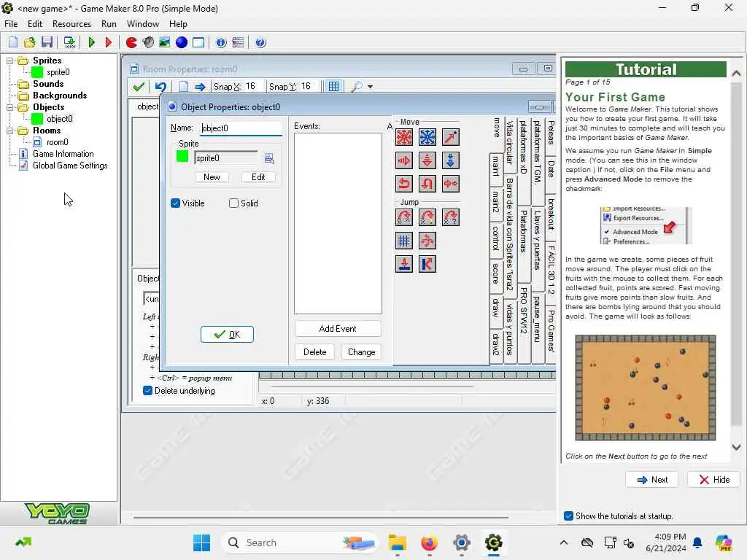Select the Jump to Start action icon
747x560 pixels.
click(427, 217)
